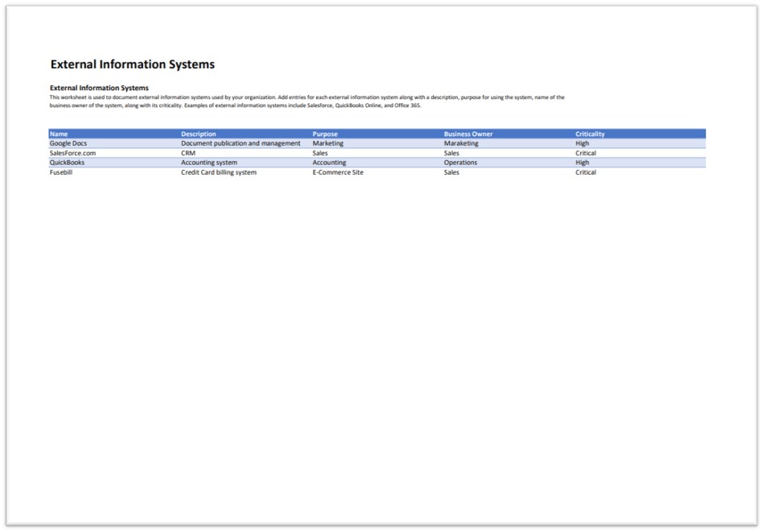Image resolution: width=763 pixels, height=532 pixels.
Task: Click the worksheet description paragraph text
Action: click(306, 101)
